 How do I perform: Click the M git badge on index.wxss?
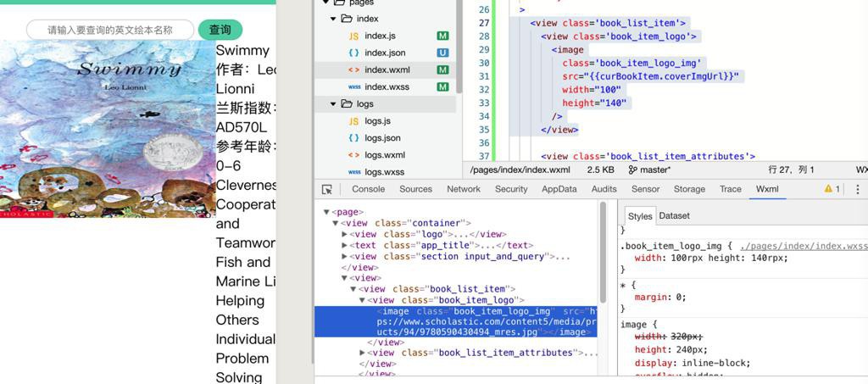click(442, 87)
